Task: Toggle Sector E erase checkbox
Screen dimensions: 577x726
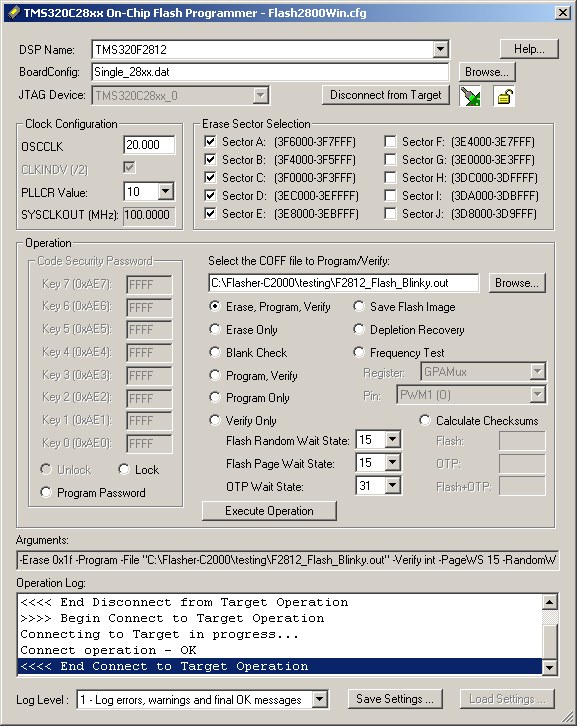Action: 210,213
